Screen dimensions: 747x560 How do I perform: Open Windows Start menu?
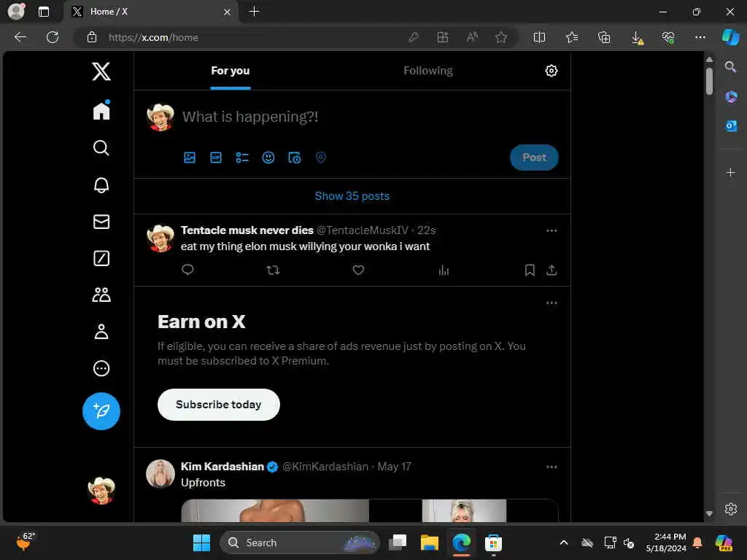(201, 542)
